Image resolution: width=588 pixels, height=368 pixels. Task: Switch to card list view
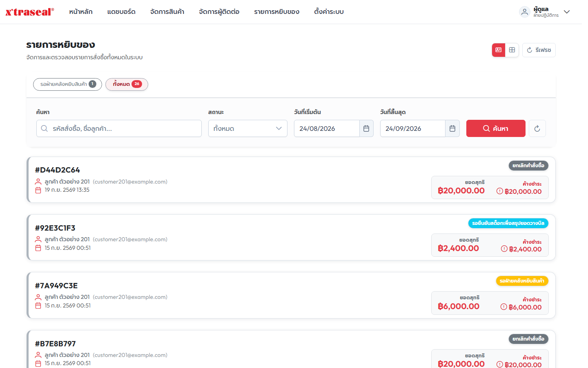tap(499, 50)
